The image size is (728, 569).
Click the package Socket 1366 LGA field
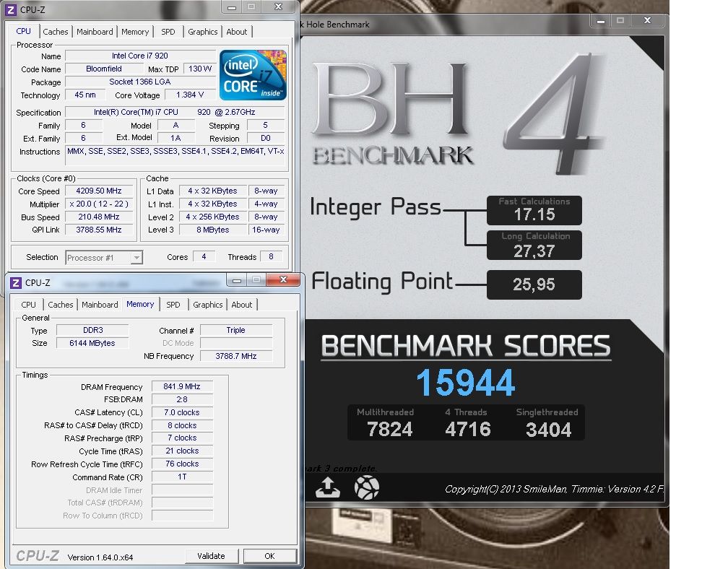click(140, 82)
